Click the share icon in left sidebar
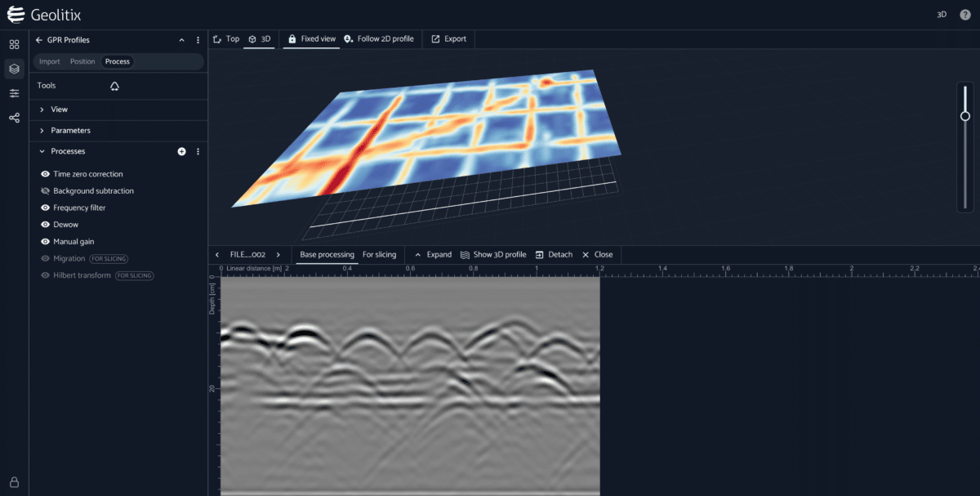The height and width of the screenshot is (496, 980). tap(14, 118)
